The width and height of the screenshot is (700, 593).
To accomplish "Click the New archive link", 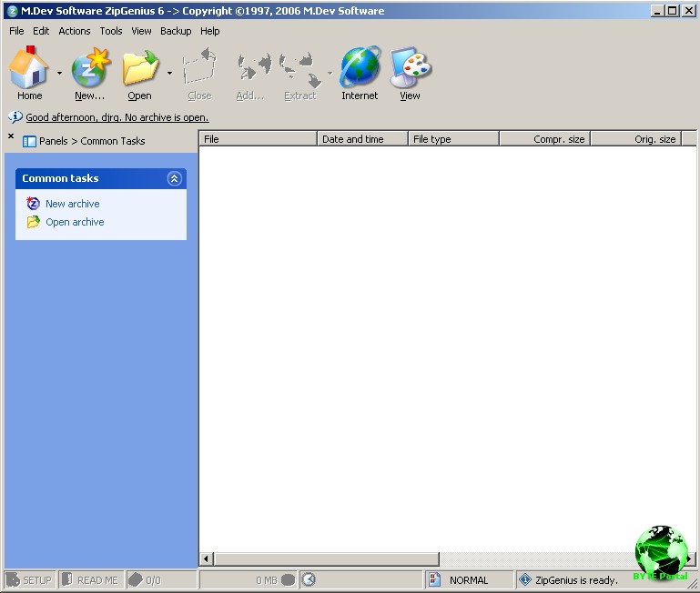I will (x=72, y=204).
